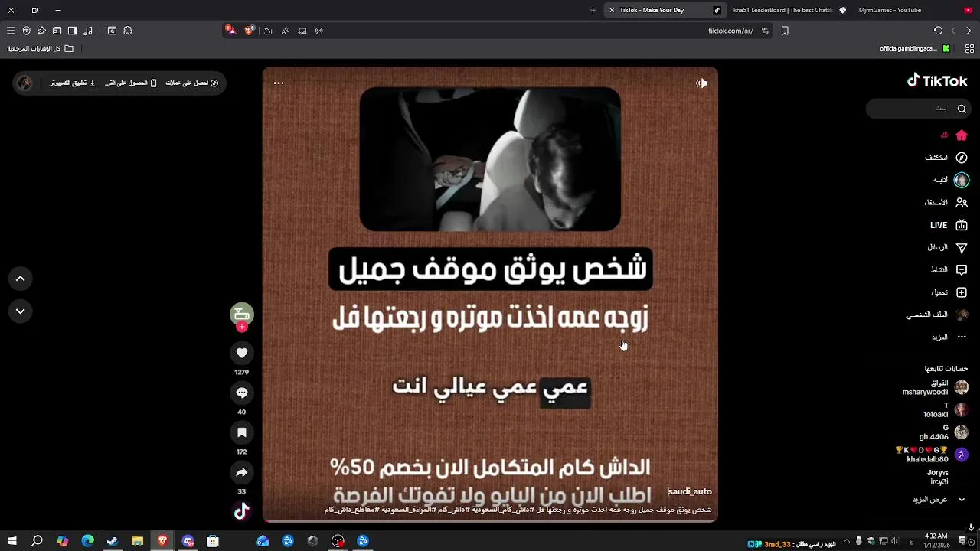Open the creator avatar above the like button
The height and width of the screenshot is (551, 980).
(242, 314)
